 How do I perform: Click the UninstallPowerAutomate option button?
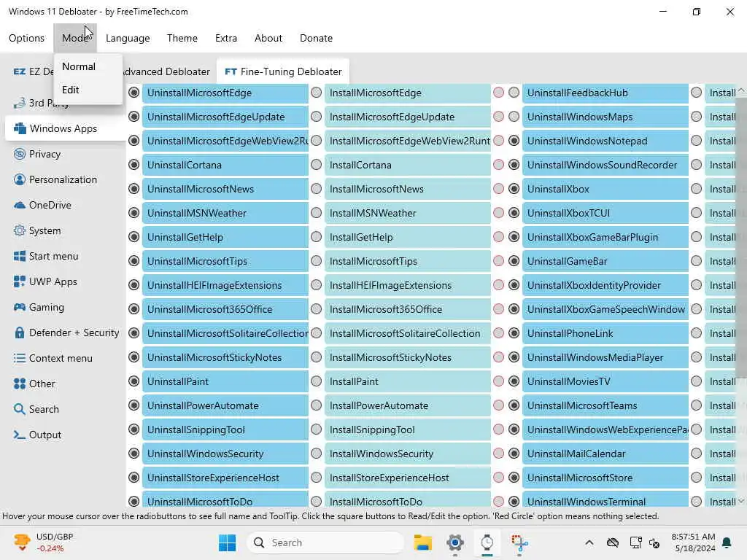(225, 405)
